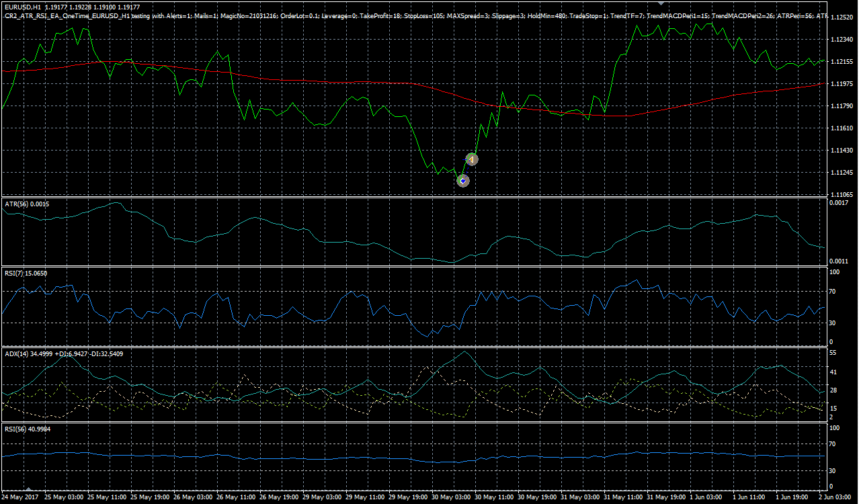The height and width of the screenshot is (504, 859).
Task: Click the 15 level on the ADX scale
Action: [833, 409]
